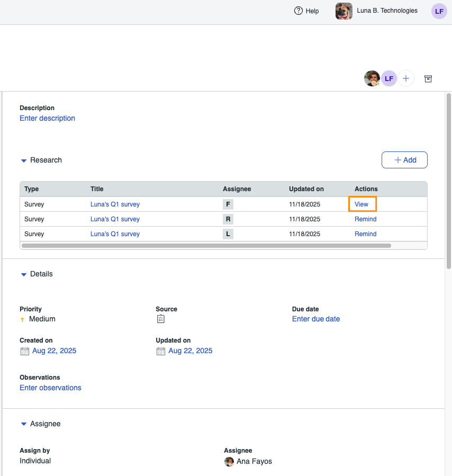
Task: Click the Source checklist icon
Action: 161,319
